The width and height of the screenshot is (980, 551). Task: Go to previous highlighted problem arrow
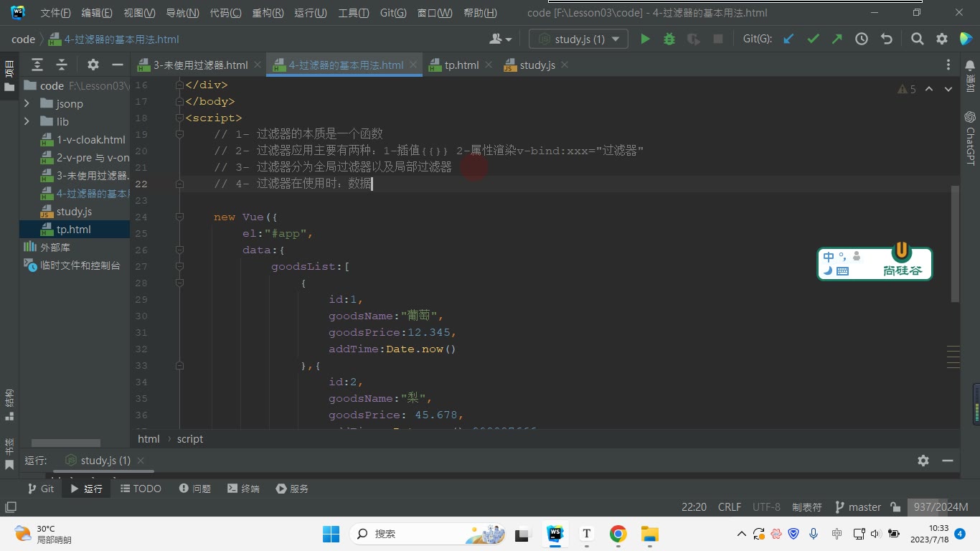[929, 89]
